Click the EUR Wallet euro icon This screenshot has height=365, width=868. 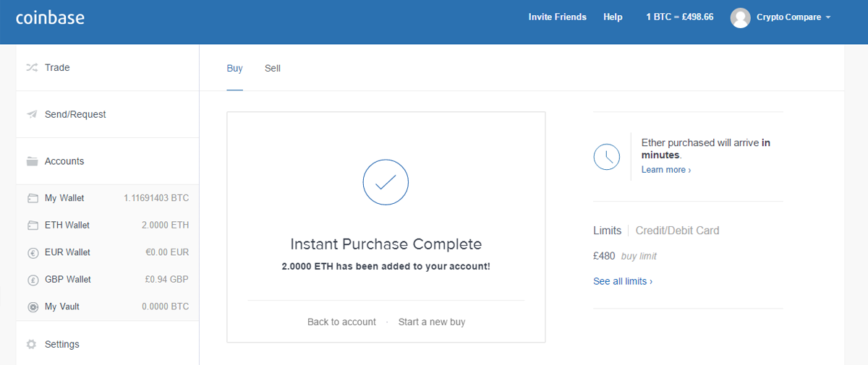pos(33,252)
